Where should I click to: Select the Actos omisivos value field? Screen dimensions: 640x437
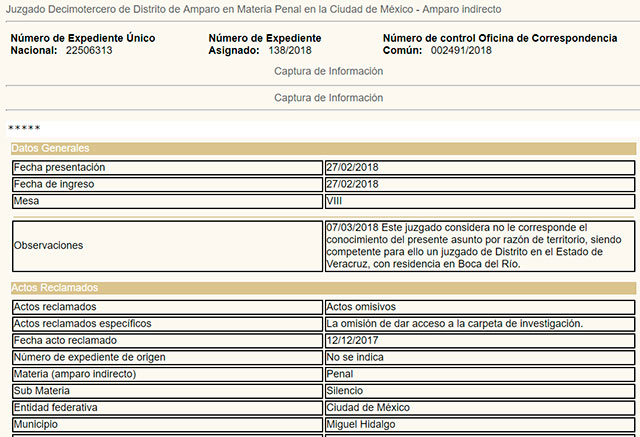point(479,306)
